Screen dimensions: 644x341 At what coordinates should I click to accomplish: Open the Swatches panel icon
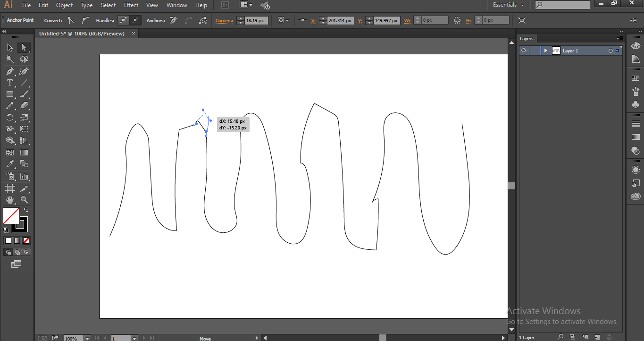click(636, 77)
